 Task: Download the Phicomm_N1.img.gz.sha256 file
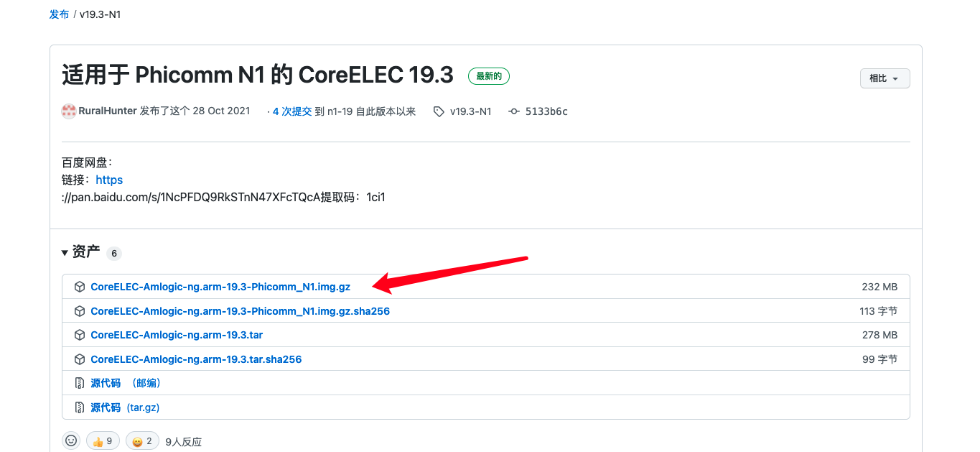click(240, 311)
